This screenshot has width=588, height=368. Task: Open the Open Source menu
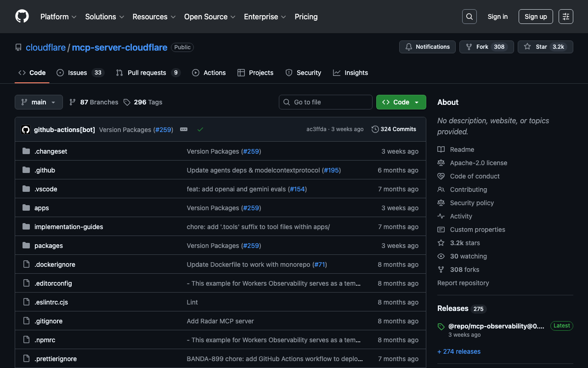(x=209, y=17)
